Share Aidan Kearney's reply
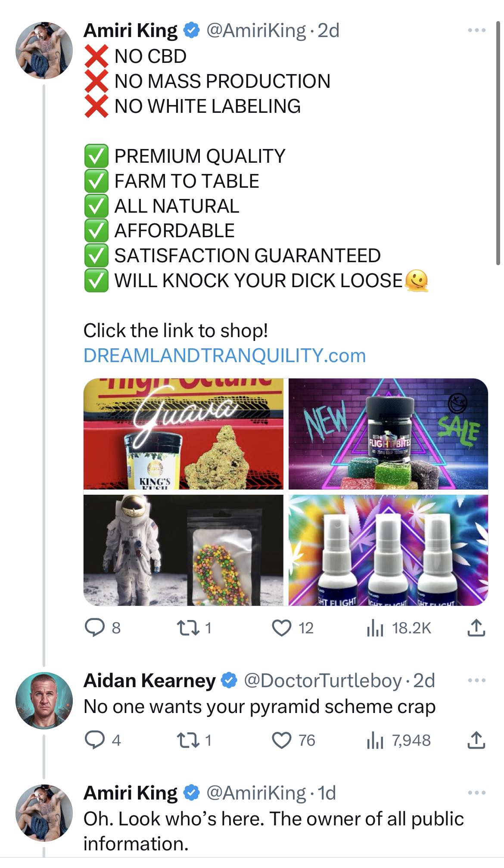The image size is (504, 868). pos(476,740)
